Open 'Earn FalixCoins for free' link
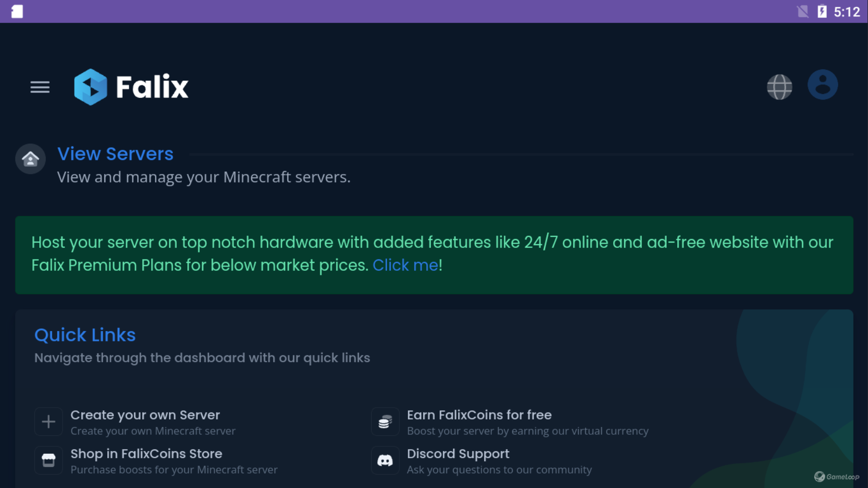 pyautogui.click(x=479, y=415)
